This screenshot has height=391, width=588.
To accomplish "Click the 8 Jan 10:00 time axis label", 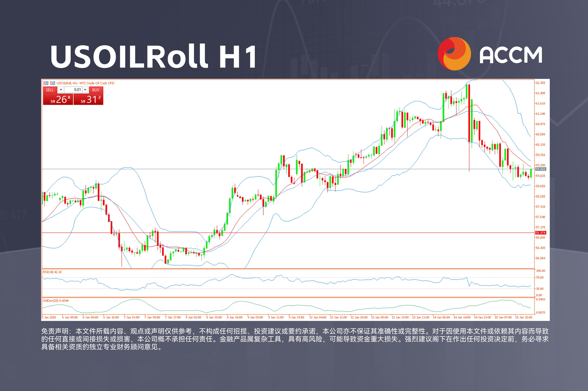I will [214, 318].
